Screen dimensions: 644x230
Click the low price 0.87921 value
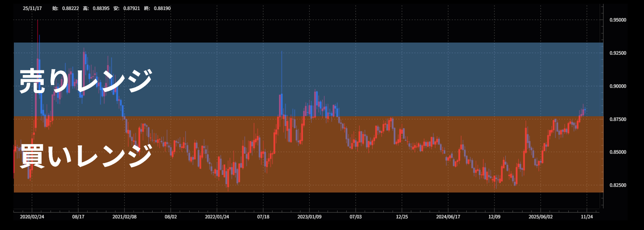[x=131, y=8]
